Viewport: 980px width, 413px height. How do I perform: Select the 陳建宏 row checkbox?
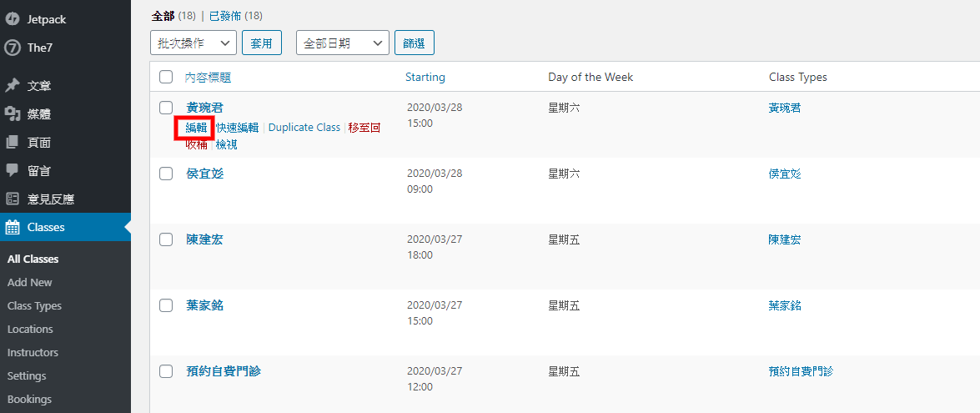(x=166, y=239)
